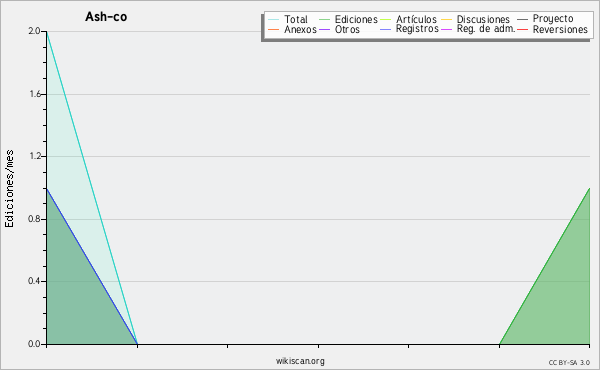The width and height of the screenshot is (600, 370).
Task: Click the green Ediciones legend line swatch
Action: coord(324,20)
